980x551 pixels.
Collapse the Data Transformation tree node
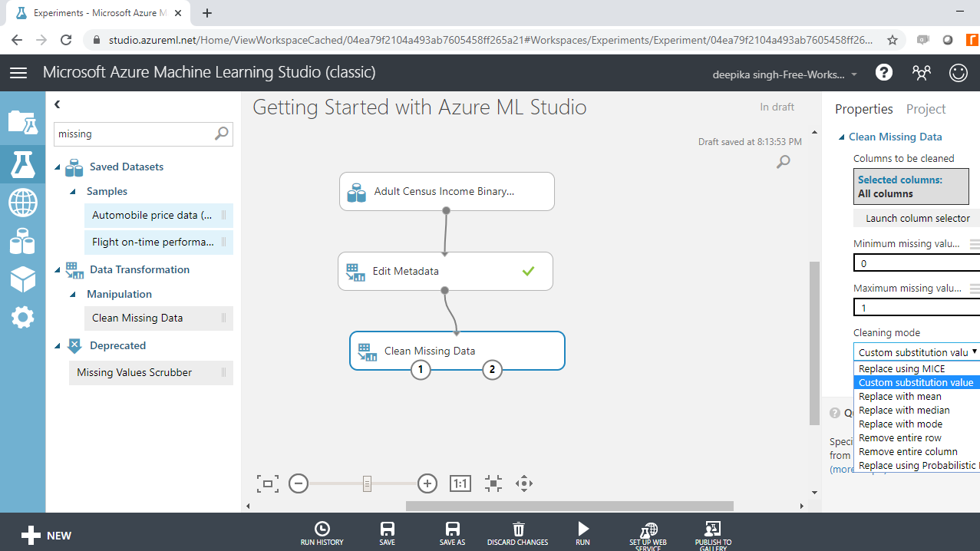point(58,269)
